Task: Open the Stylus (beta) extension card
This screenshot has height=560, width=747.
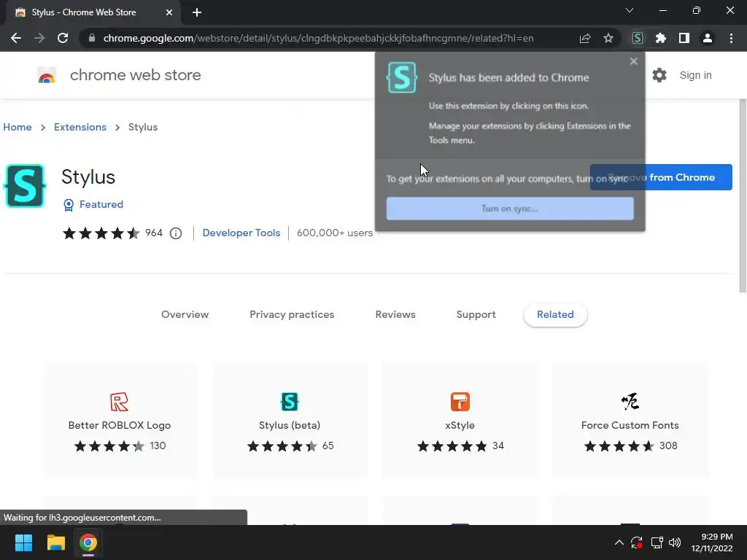Action: point(290,421)
